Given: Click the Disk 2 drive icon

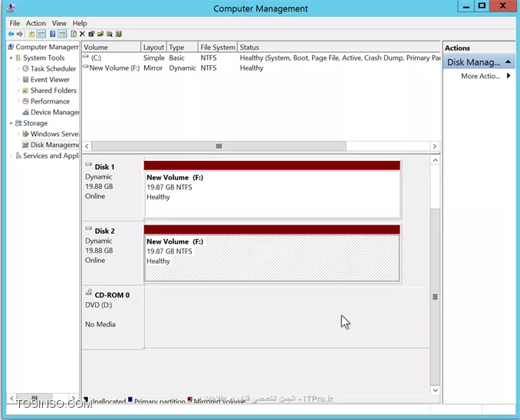Looking at the screenshot, I should click(x=88, y=228).
